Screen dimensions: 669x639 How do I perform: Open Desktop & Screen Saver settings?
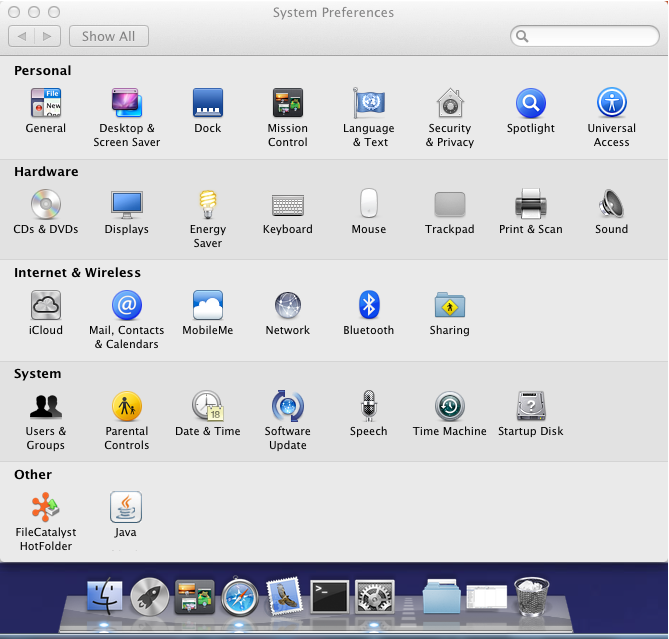click(126, 104)
